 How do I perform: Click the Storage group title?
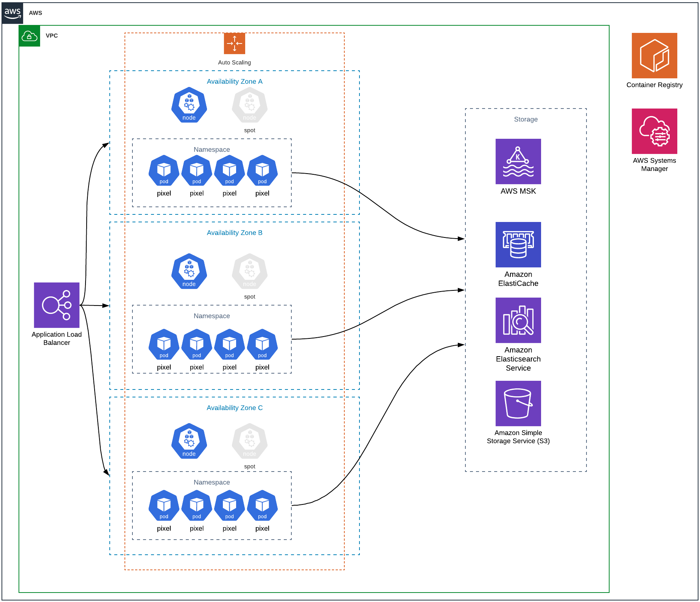(526, 119)
